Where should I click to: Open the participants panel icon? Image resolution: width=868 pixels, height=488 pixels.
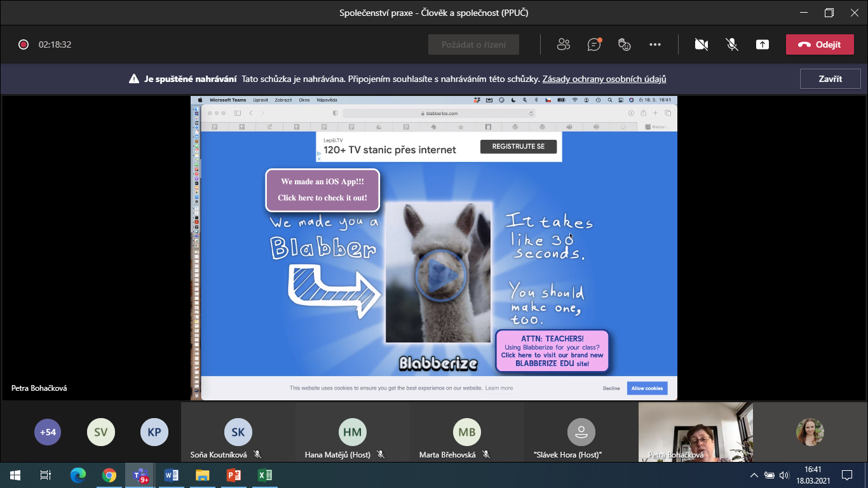(563, 44)
